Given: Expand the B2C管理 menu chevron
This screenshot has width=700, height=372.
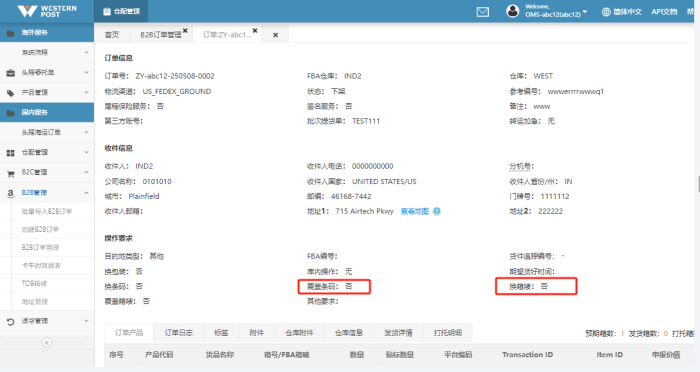Looking at the screenshot, I should (86, 172).
